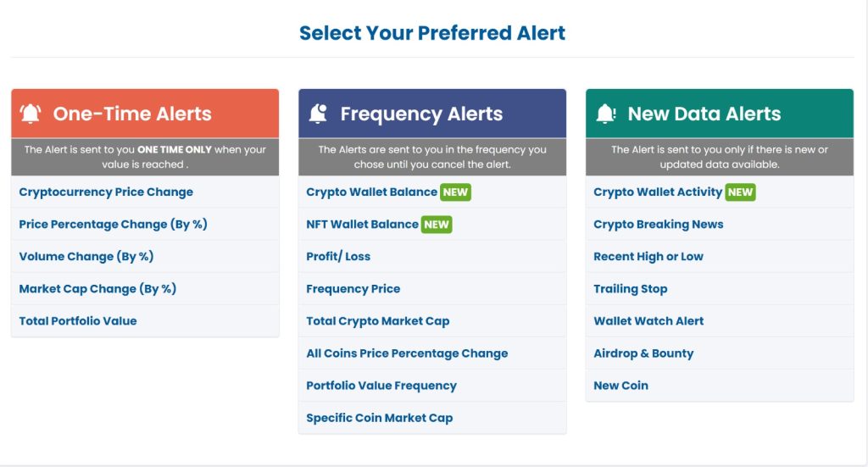Select the New Coin alert
The width and height of the screenshot is (868, 467).
coord(620,385)
